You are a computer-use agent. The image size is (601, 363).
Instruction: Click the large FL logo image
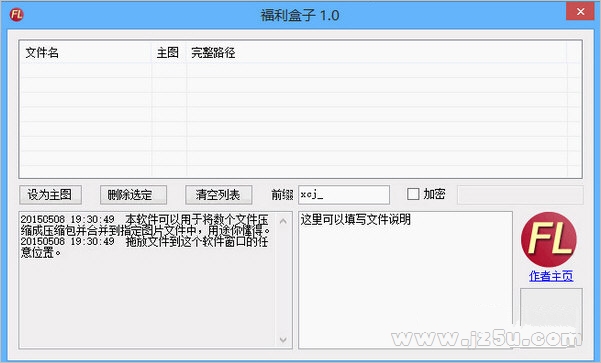click(x=548, y=240)
